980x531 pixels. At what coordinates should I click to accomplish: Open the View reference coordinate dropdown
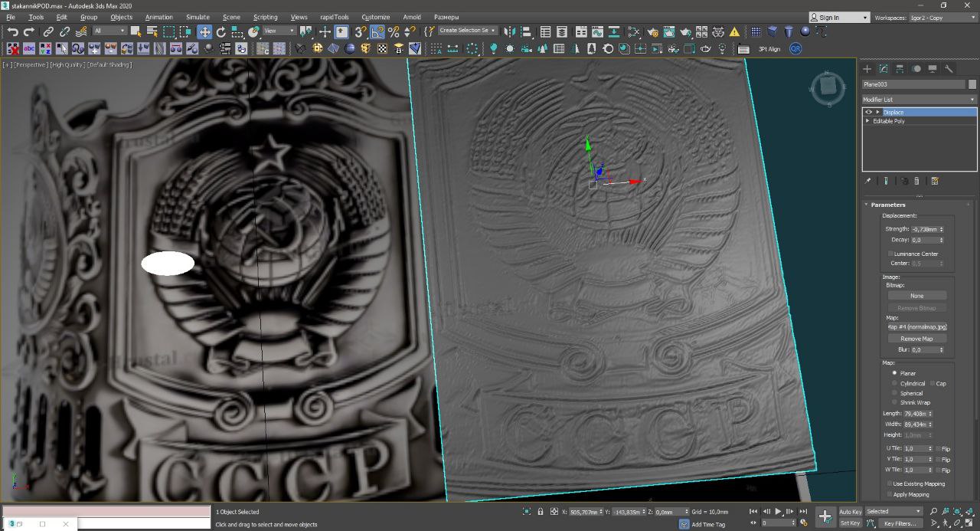(x=279, y=31)
